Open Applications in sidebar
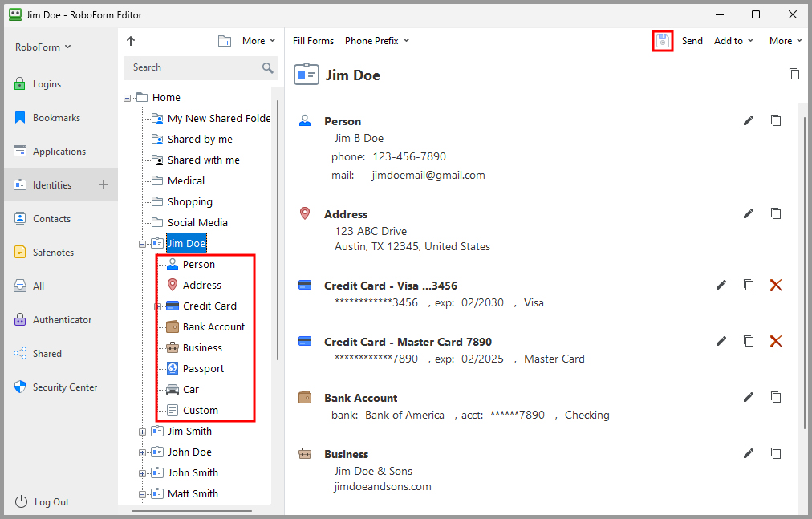Viewport: 812px width, 519px height. [x=59, y=152]
